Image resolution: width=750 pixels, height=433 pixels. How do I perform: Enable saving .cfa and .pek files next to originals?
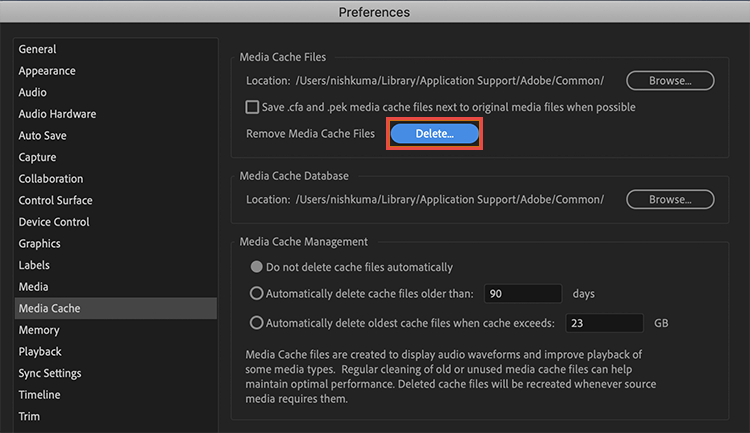coord(253,107)
